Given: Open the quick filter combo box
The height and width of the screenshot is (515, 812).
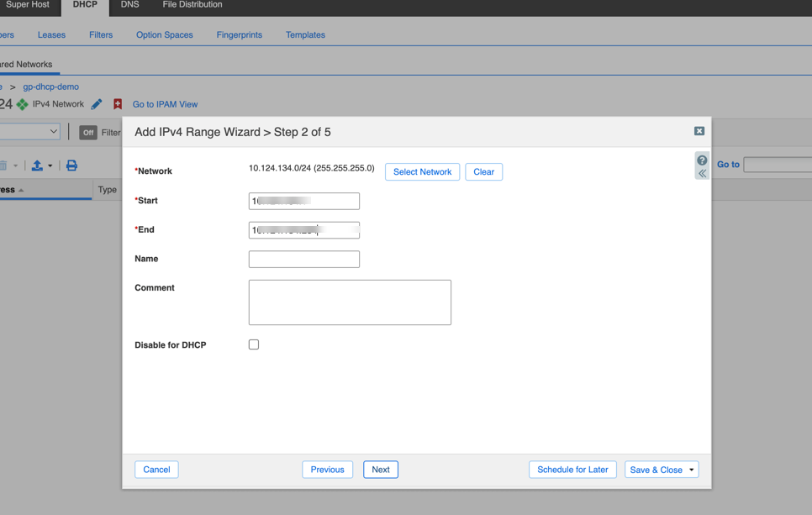Looking at the screenshot, I should click(x=30, y=132).
